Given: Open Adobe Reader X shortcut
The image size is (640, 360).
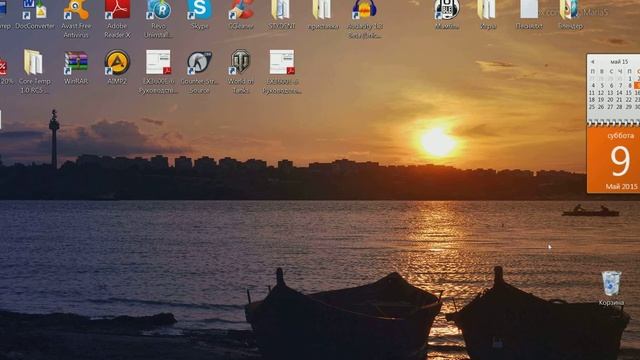Looking at the screenshot, I should [x=117, y=18].
